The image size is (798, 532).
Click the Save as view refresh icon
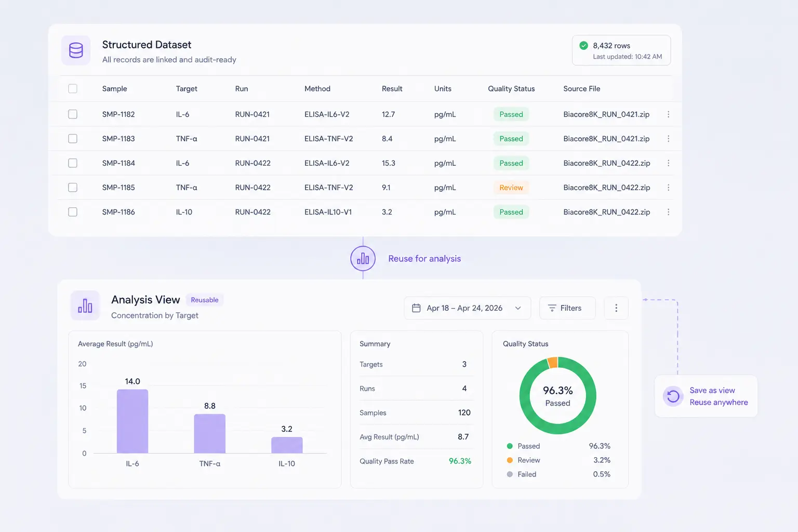click(x=673, y=396)
